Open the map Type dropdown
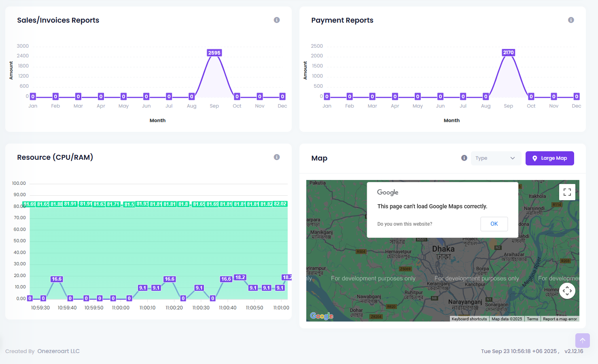Viewport: 598px width, 364px height. coord(496,158)
